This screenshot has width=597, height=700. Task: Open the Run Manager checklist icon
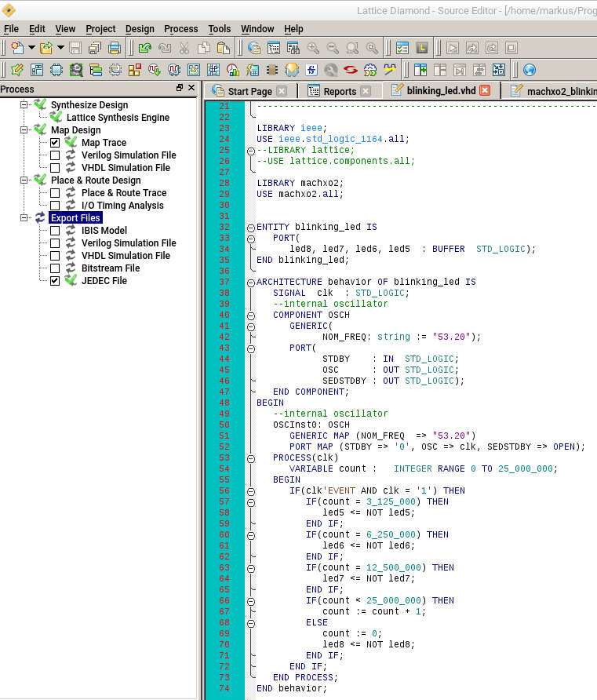402,48
